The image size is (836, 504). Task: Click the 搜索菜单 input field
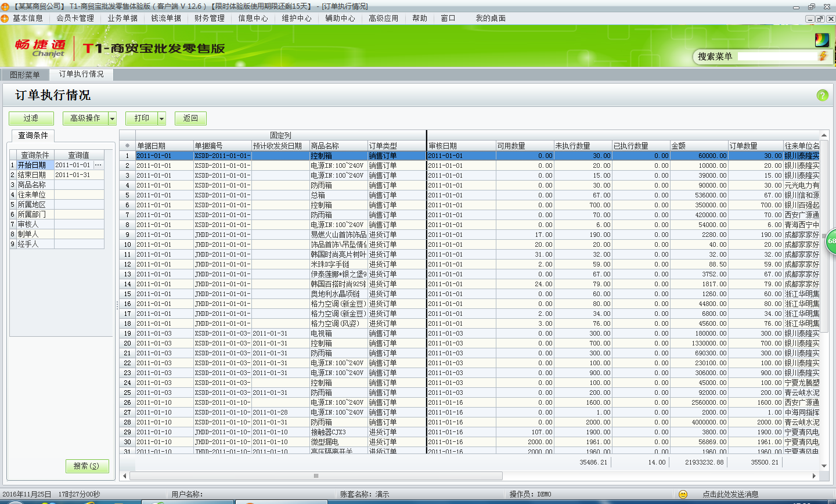[x=777, y=56]
